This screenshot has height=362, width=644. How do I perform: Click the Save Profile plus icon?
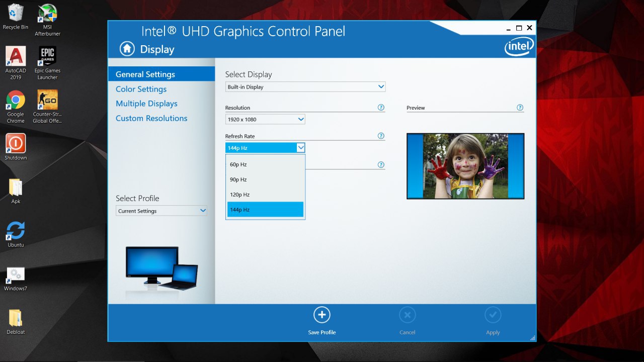pos(322,315)
